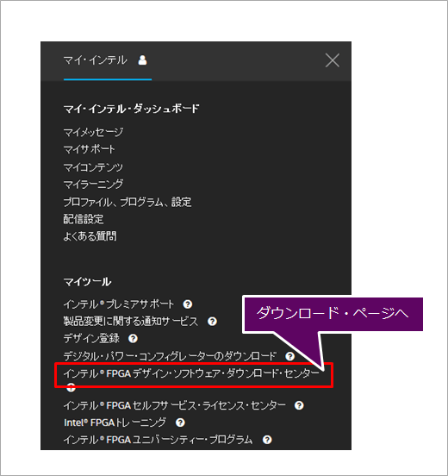This screenshot has height=476, width=448.
Task: Click help icon beside Intel FPGAトレーニング
Action: 180,423
